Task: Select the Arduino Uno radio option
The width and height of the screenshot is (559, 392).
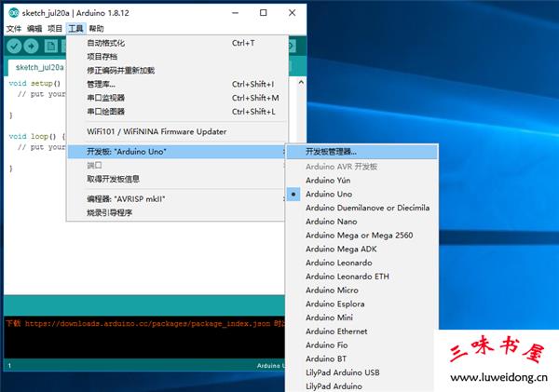Action: point(329,194)
